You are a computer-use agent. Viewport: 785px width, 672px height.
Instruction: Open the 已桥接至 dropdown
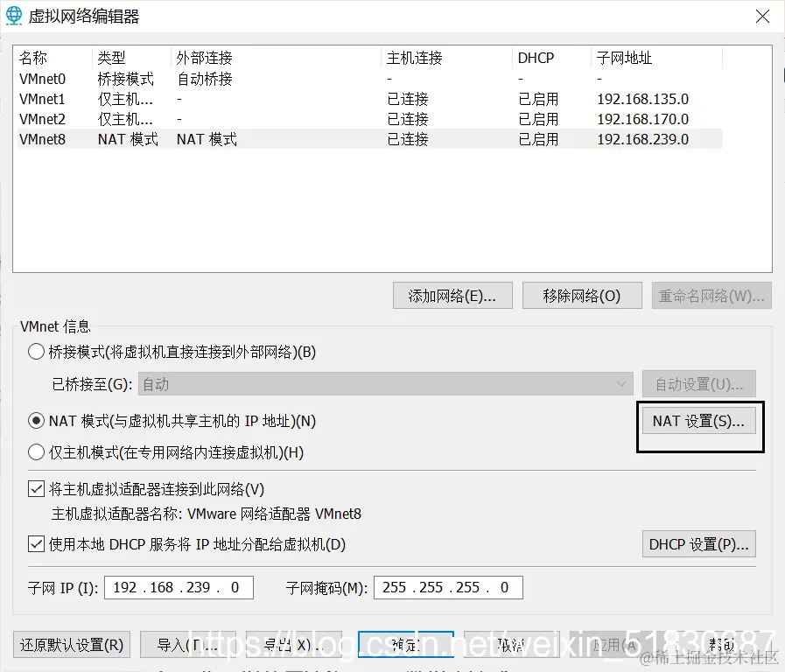[x=385, y=384]
